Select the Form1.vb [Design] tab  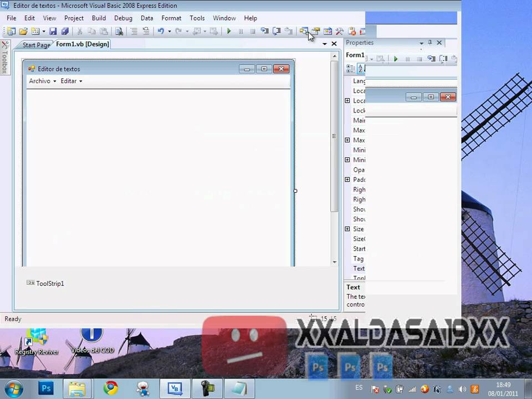pyautogui.click(x=83, y=44)
